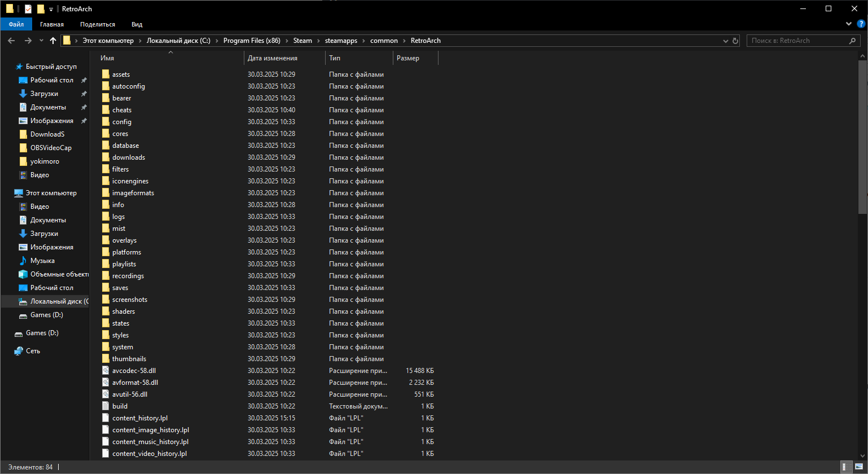This screenshot has height=474, width=868.
Task: Click the Forward navigation arrow
Action: pyautogui.click(x=28, y=41)
